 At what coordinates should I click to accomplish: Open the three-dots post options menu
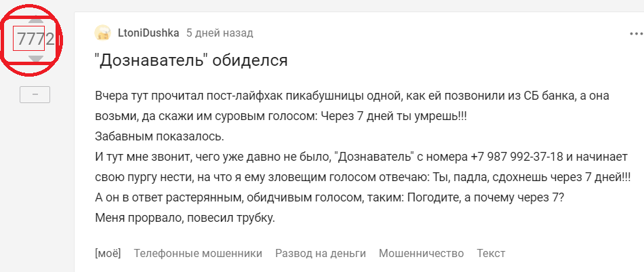coord(635,33)
